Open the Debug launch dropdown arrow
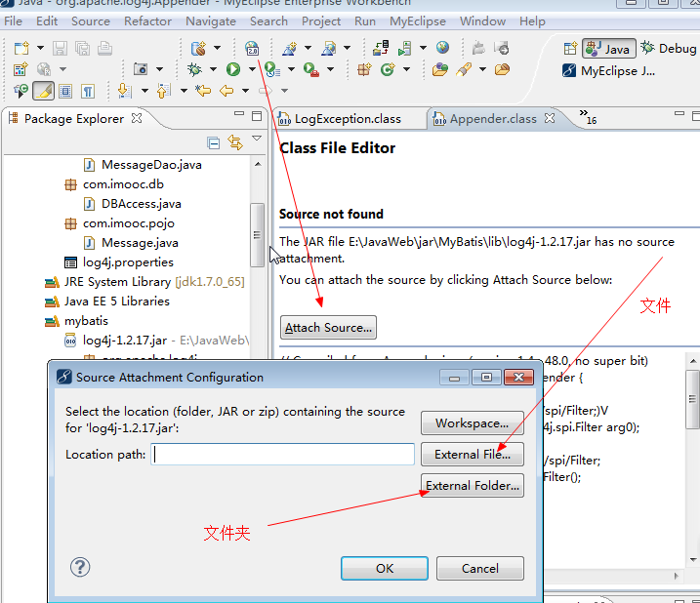This screenshot has width=700, height=603. coord(214,69)
